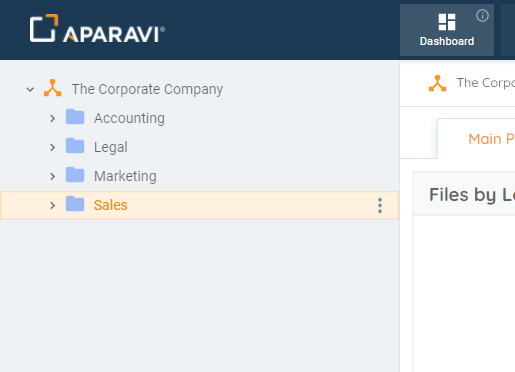Expand the Legal folder

pyautogui.click(x=52, y=147)
